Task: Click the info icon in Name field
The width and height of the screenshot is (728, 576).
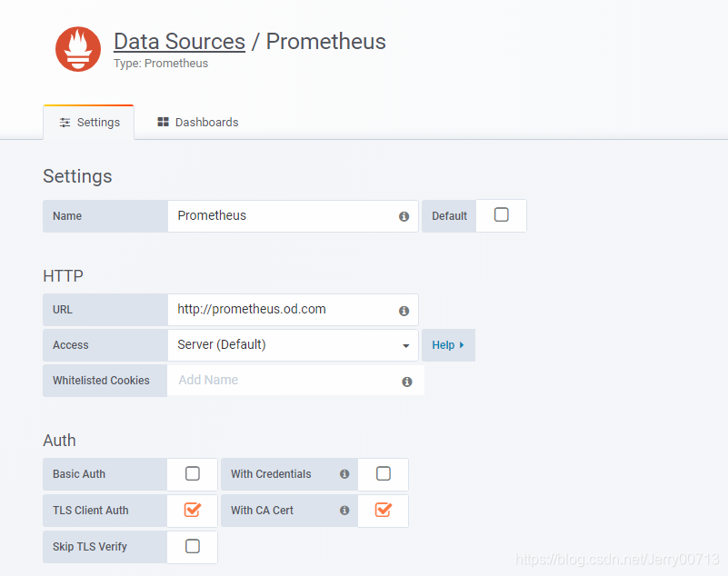Action: [x=404, y=216]
